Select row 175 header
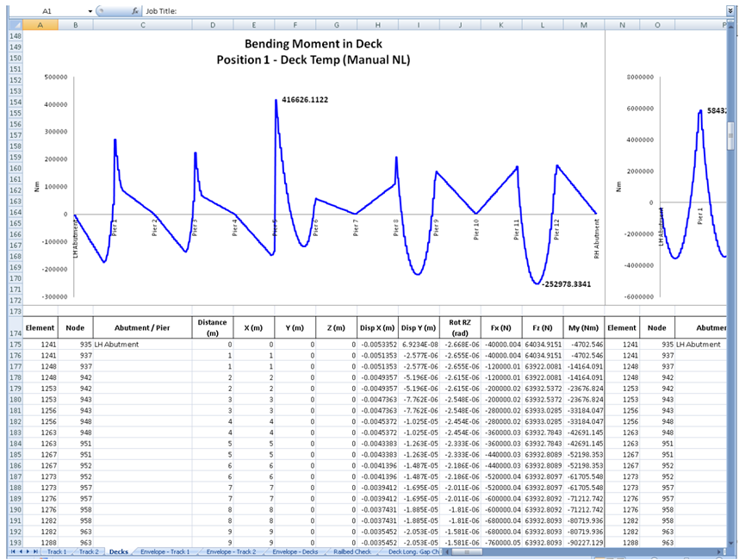The image size is (739, 560). (x=15, y=344)
